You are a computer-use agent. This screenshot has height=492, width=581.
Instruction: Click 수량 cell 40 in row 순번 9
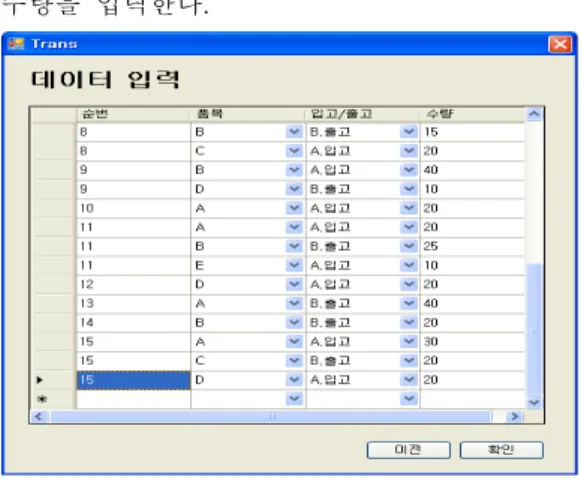[472, 170]
